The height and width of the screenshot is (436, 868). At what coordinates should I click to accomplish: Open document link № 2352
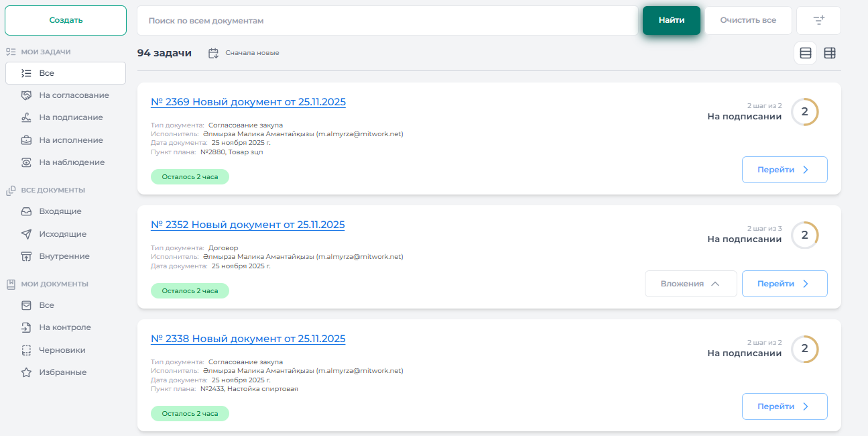[248, 225]
